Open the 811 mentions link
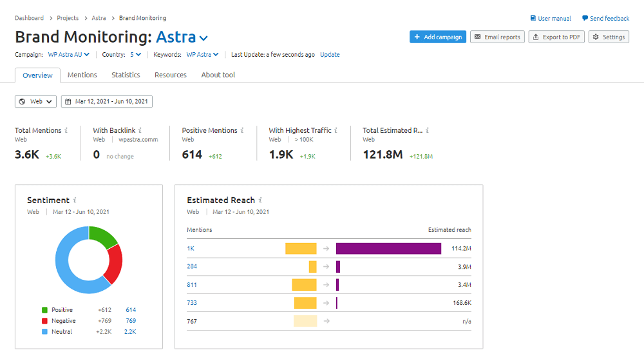This screenshot has height=361, width=644. pos(192,284)
